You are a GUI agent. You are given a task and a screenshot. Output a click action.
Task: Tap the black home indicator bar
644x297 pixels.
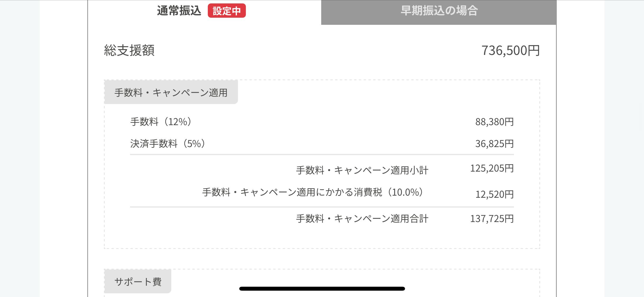[x=322, y=289]
